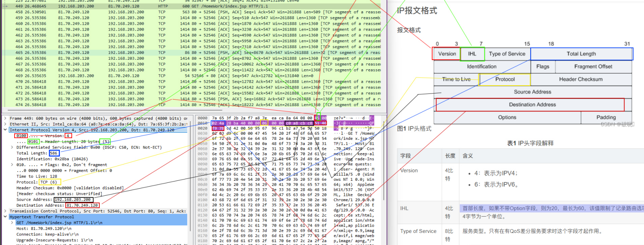Expand the Flags: 0x2 Don't fragment node
The height and width of the screenshot is (245, 644).
click(12, 165)
